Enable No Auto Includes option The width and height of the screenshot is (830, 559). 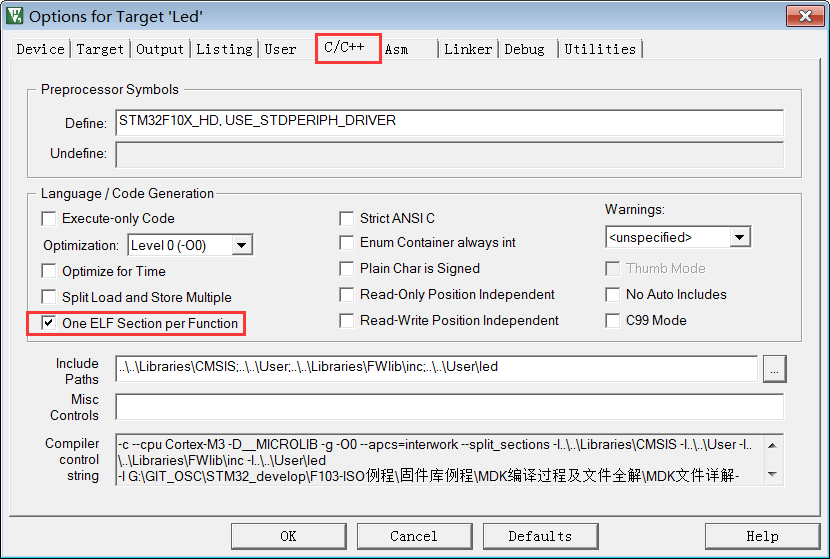[612, 294]
